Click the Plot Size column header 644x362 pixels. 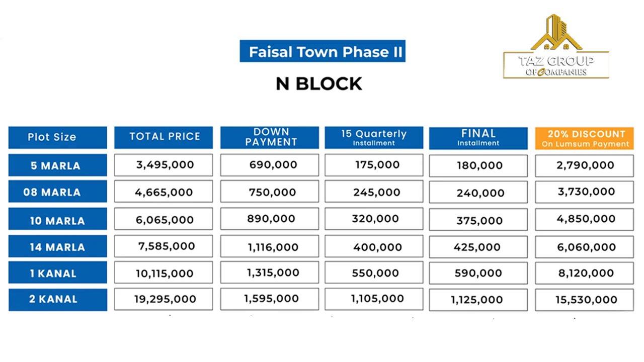tap(57, 137)
